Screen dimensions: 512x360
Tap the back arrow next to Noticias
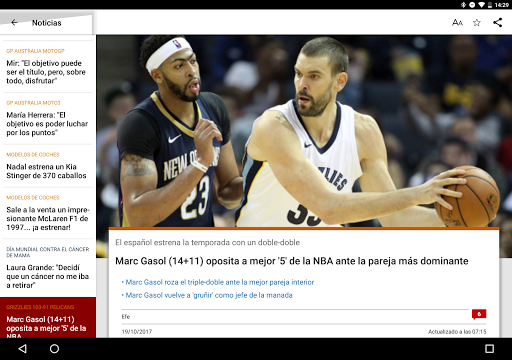point(14,23)
